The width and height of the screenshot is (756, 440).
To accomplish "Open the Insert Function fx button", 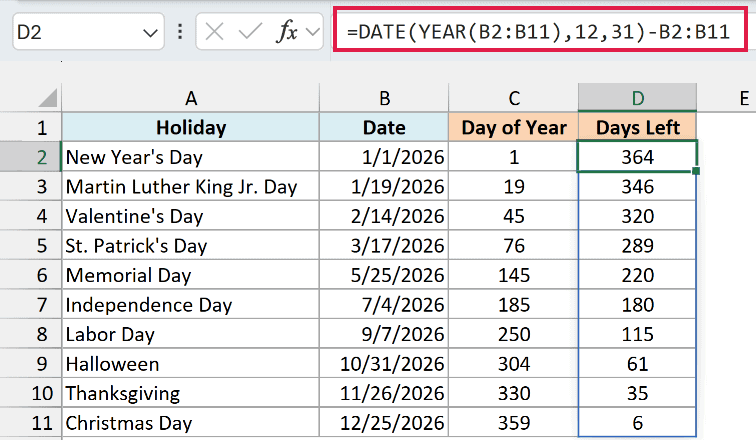I will pos(286,32).
